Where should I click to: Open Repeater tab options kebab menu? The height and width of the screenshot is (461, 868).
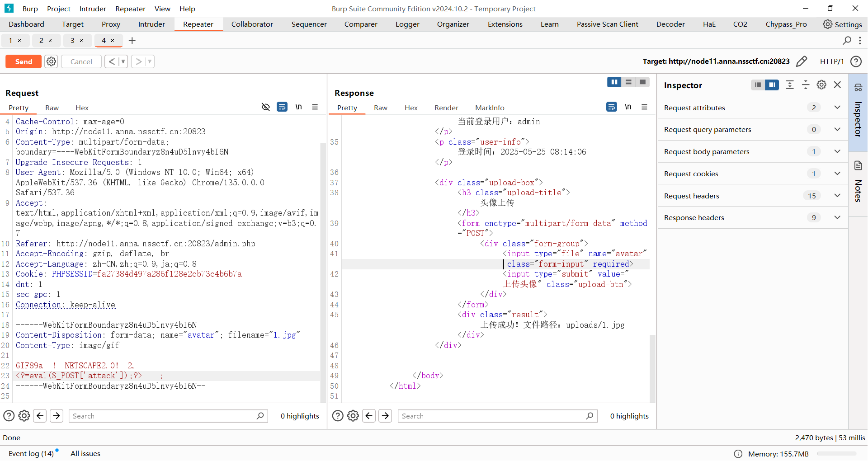coord(860,41)
